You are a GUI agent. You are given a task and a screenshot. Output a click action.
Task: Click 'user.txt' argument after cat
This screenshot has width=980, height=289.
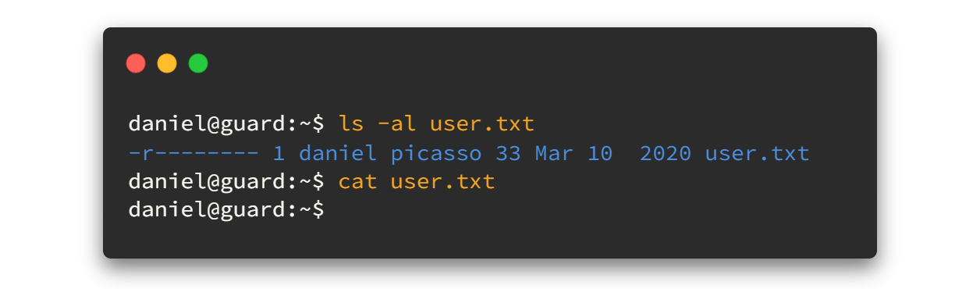pyautogui.click(x=443, y=182)
